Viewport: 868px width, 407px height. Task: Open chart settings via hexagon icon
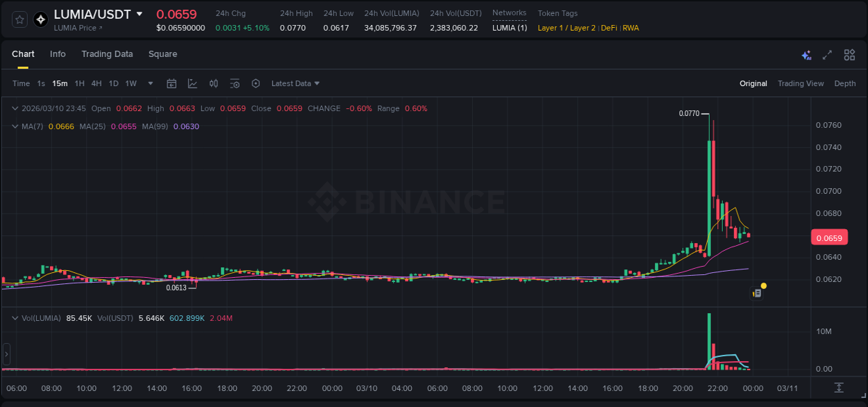click(256, 83)
